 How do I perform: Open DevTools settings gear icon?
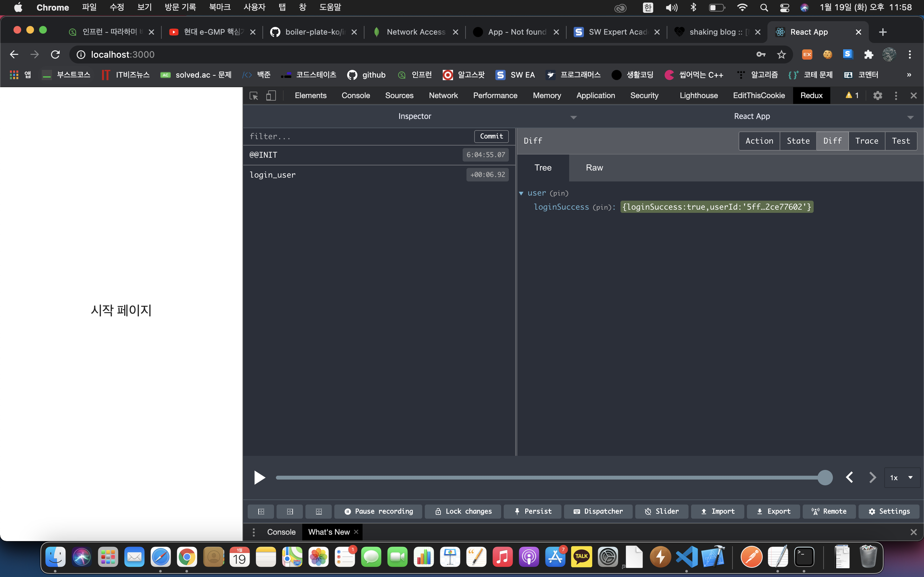pyautogui.click(x=877, y=96)
